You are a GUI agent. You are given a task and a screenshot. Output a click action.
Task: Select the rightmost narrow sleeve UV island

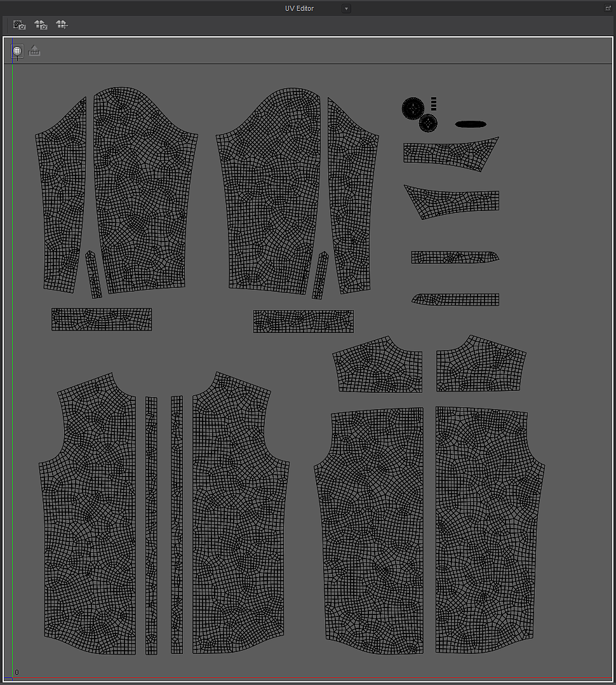(x=352, y=195)
